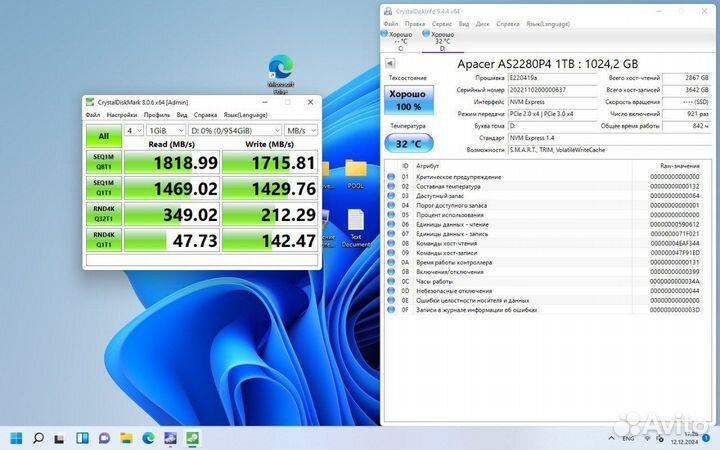
Task: Open Язык(Language) menu in CrystalDiskMark
Action: (x=245, y=115)
